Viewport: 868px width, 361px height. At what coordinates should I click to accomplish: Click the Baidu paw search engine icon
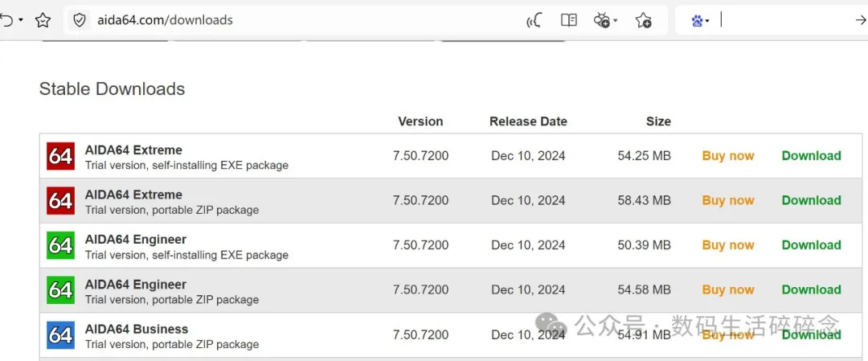697,20
